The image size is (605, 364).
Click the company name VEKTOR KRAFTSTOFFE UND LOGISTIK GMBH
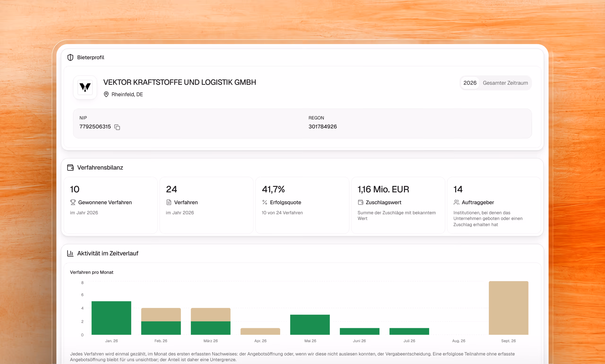coord(180,82)
